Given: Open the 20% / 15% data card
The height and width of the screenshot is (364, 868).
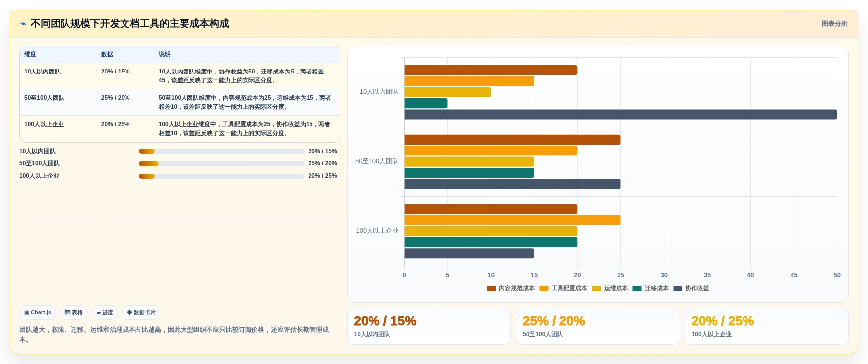Looking at the screenshot, I should click(x=429, y=326).
